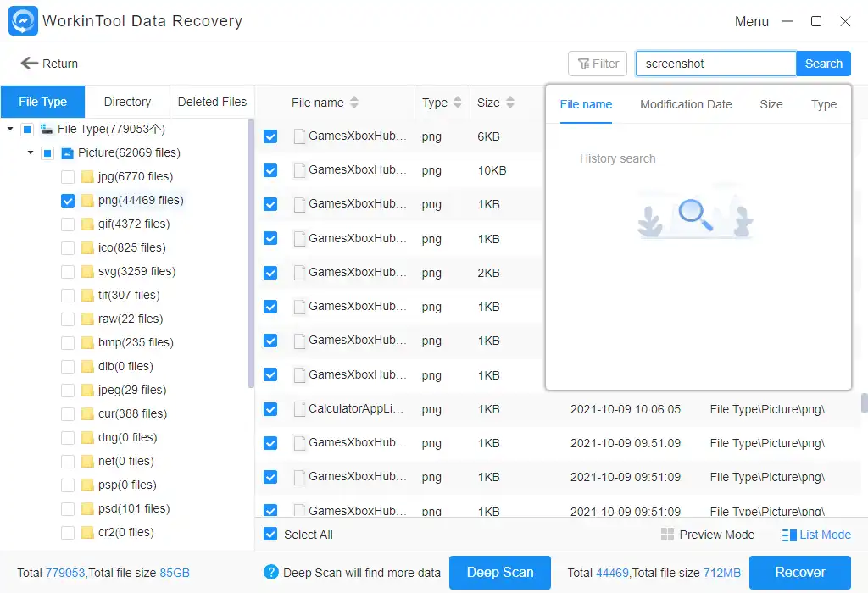
Task: Select the Modification Date search tab
Action: (x=686, y=104)
